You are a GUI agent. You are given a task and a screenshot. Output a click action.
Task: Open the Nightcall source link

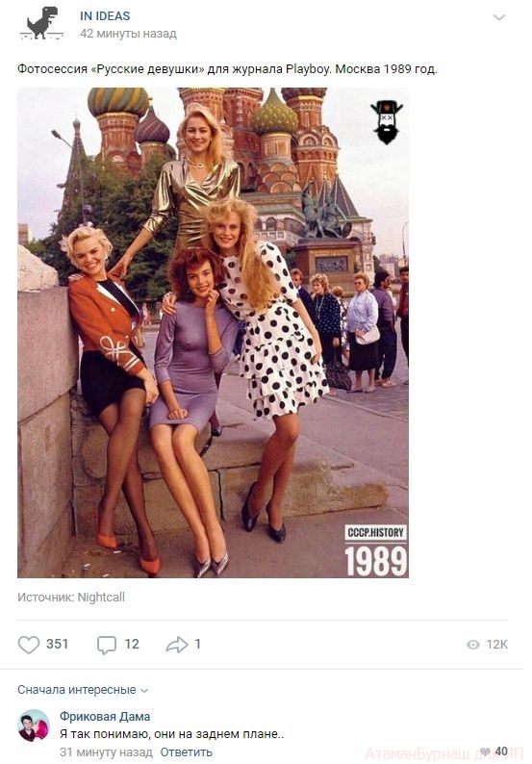[101, 597]
